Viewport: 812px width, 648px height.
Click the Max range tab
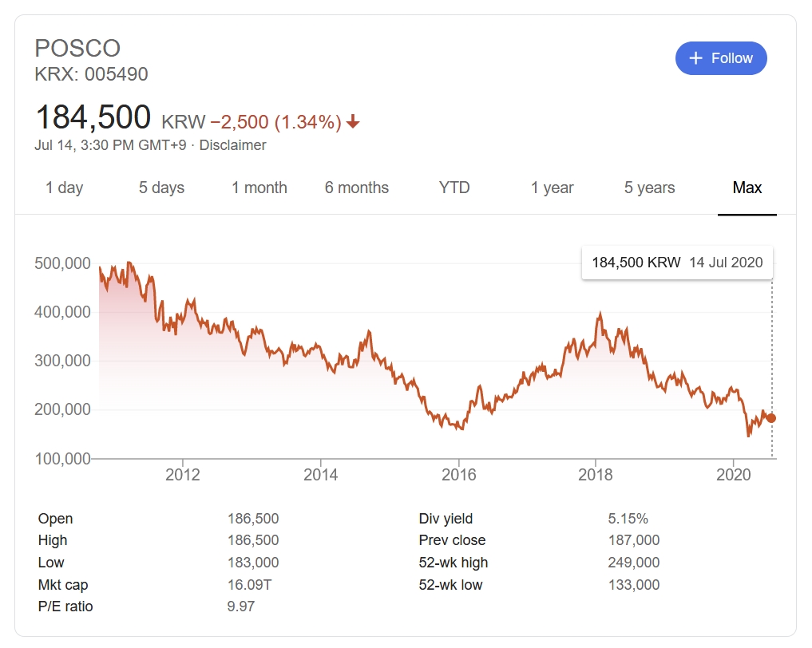pos(747,188)
